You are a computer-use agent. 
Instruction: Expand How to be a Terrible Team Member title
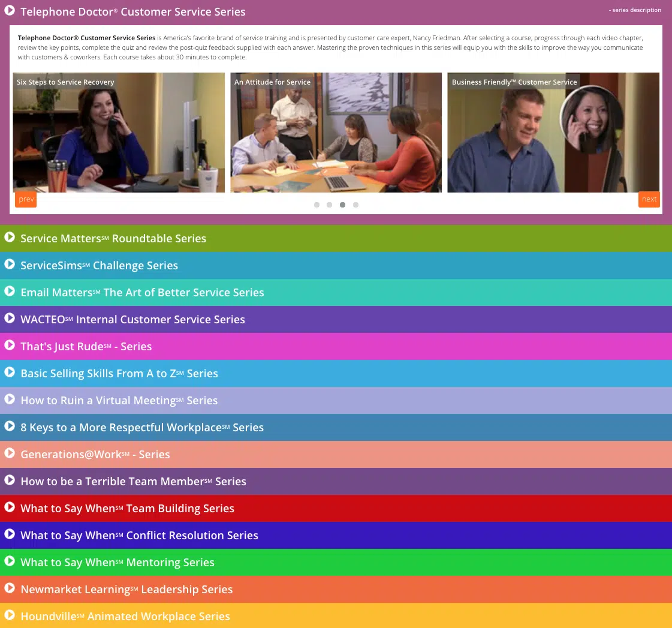point(133,482)
